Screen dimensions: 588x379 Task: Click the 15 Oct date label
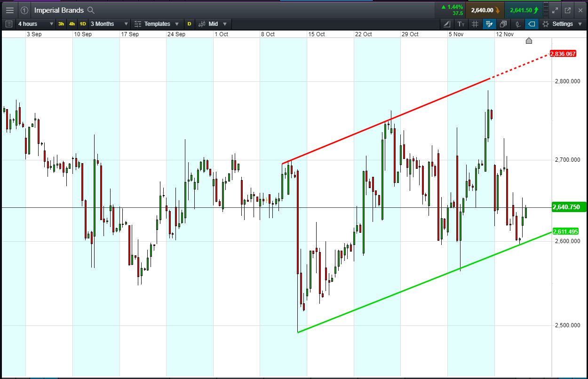pos(317,34)
